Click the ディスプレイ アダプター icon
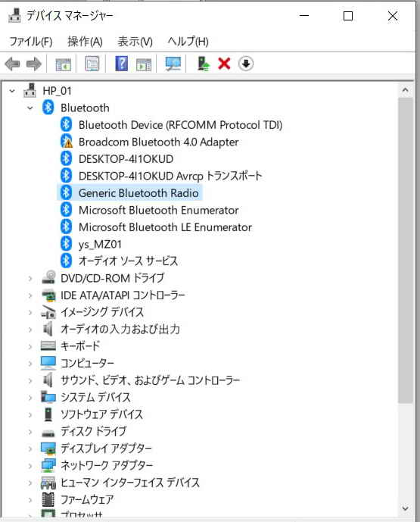This screenshot has height=522, width=420. 48,448
